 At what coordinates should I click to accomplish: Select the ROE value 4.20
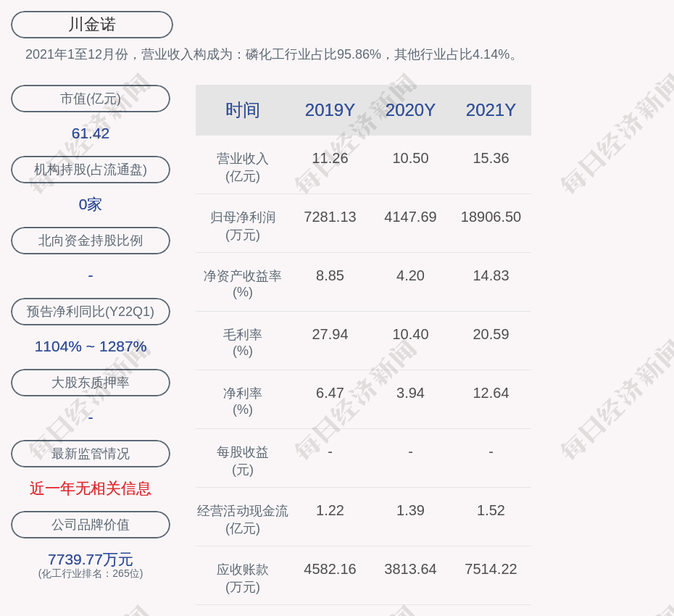(x=410, y=275)
